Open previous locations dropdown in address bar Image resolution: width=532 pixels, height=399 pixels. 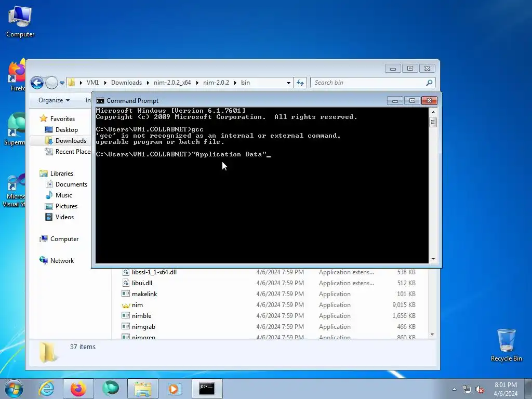pyautogui.click(x=288, y=83)
